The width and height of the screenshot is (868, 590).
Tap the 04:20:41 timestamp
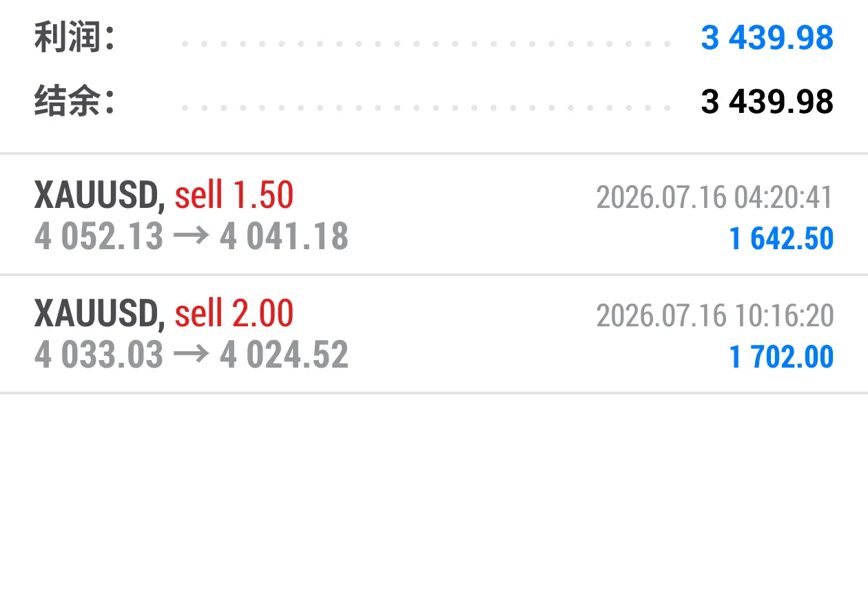tap(783, 198)
